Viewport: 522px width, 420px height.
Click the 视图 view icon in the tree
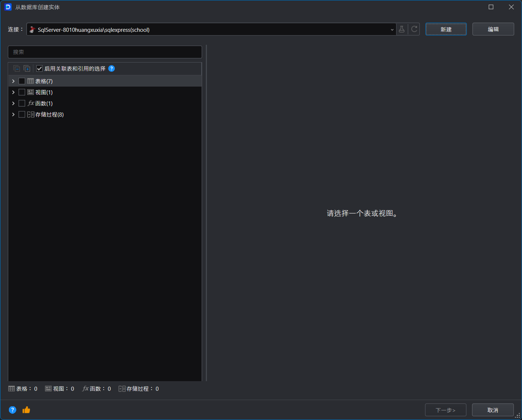point(31,92)
